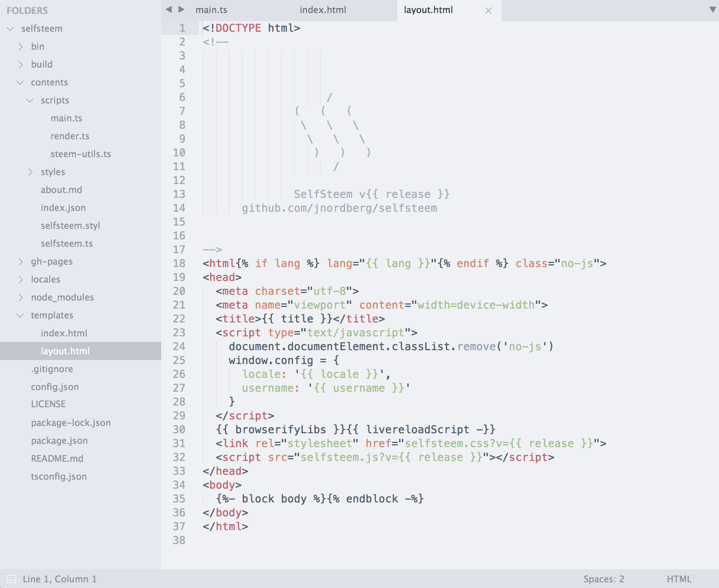Expand the locales folder

tap(21, 279)
